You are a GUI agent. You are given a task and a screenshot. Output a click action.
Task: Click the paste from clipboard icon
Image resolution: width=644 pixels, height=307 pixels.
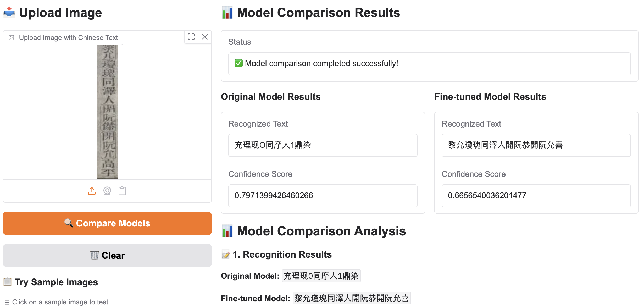coord(122,191)
